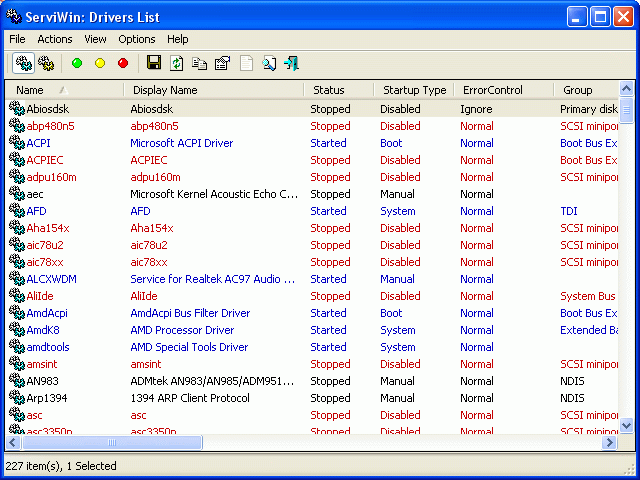The width and height of the screenshot is (640, 480).
Task: Click the green Start driver button
Action: click(x=77, y=63)
